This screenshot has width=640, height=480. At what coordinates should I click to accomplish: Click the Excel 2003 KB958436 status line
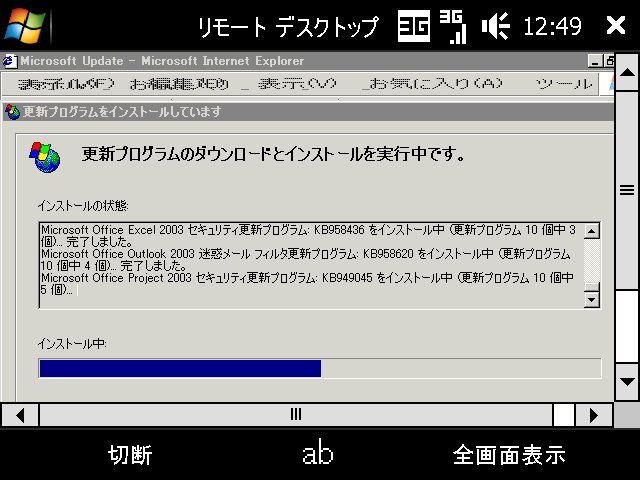(309, 236)
